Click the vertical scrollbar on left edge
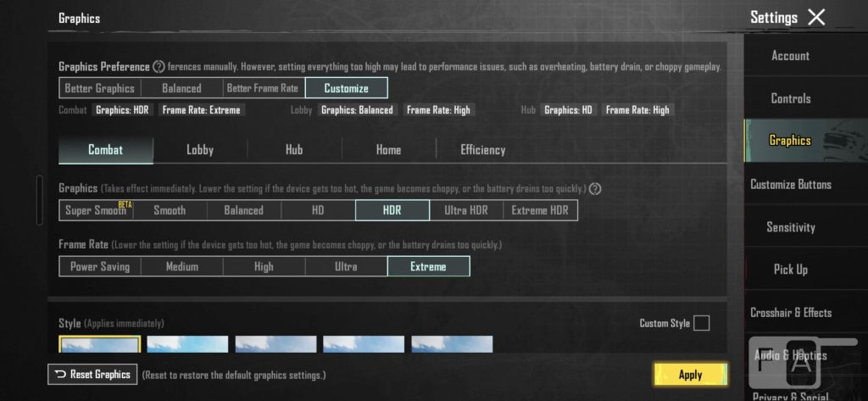The image size is (868, 401). click(x=39, y=200)
